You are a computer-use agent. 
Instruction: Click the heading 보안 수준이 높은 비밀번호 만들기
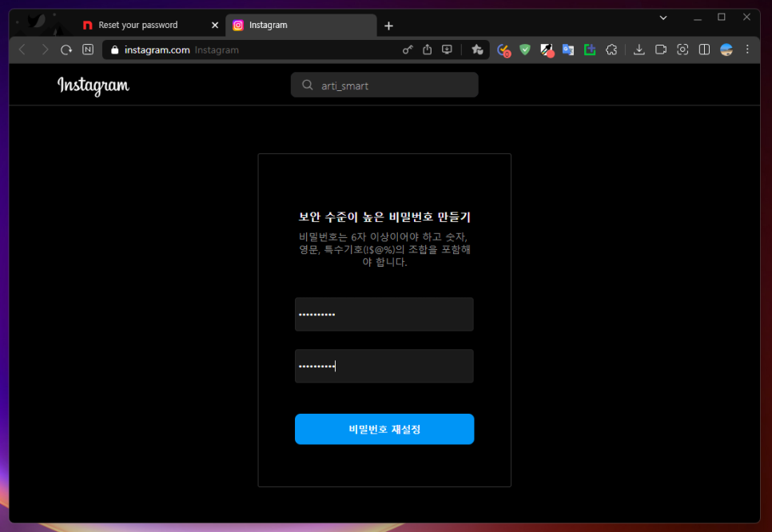click(x=384, y=217)
